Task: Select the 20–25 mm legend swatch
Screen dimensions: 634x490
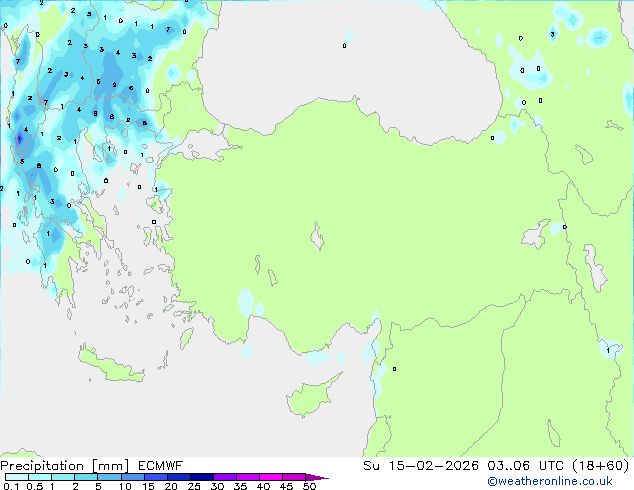Action: pyautogui.click(x=179, y=477)
